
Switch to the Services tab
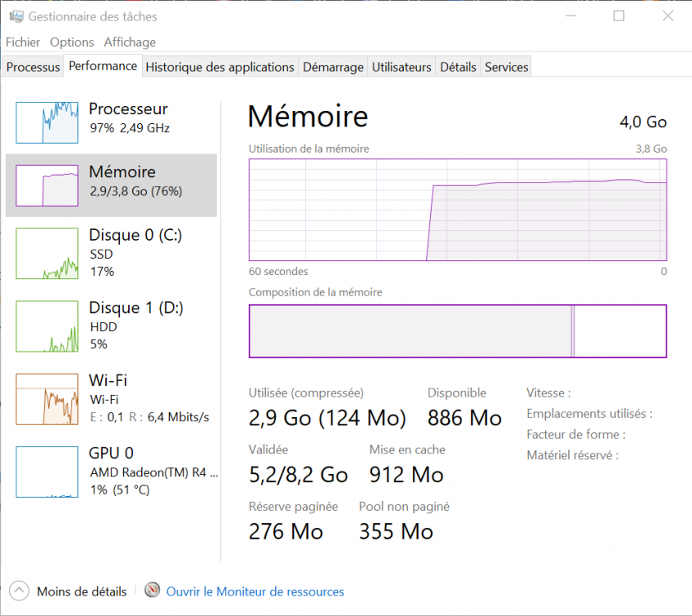[x=506, y=67]
